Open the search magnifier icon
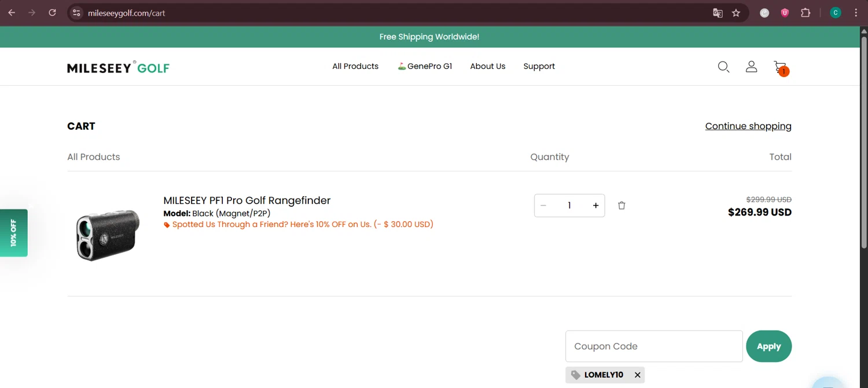The width and height of the screenshot is (868, 388). pos(723,67)
